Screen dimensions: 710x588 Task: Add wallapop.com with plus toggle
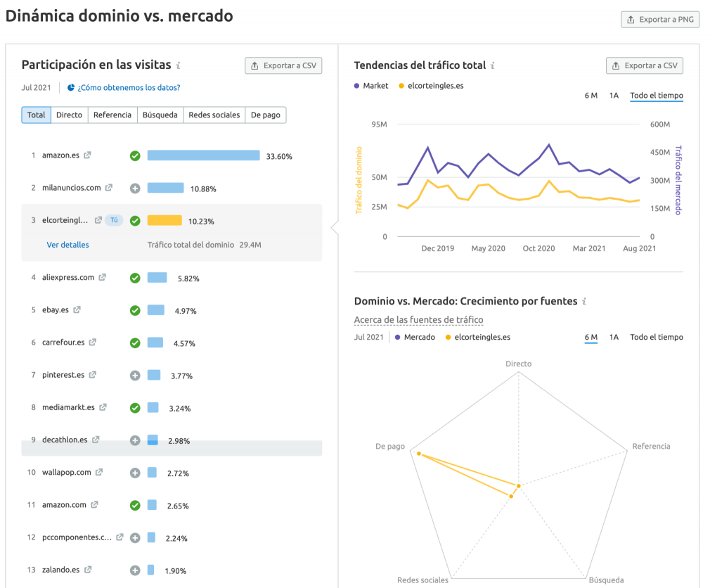[x=135, y=473]
